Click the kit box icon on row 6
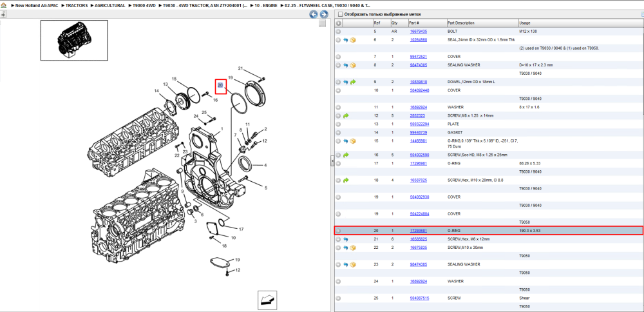This screenshot has width=644, height=312. [353, 40]
